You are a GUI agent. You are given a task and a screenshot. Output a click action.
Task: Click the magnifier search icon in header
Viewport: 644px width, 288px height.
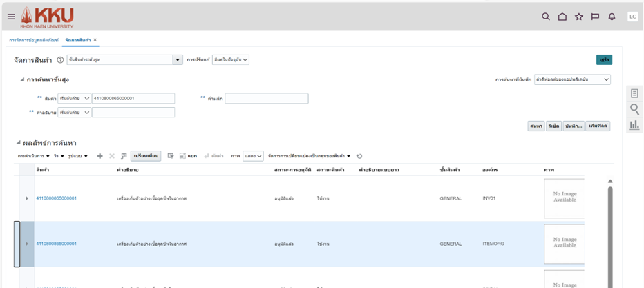click(x=546, y=17)
